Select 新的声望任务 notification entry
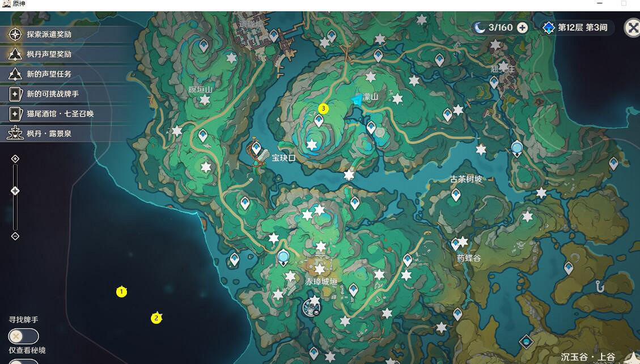 (x=49, y=74)
